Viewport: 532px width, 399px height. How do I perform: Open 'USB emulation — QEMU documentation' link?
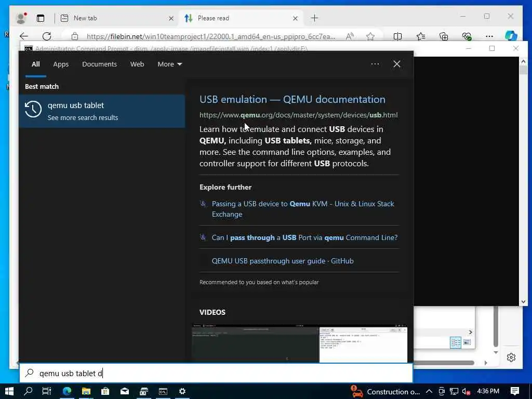point(292,99)
